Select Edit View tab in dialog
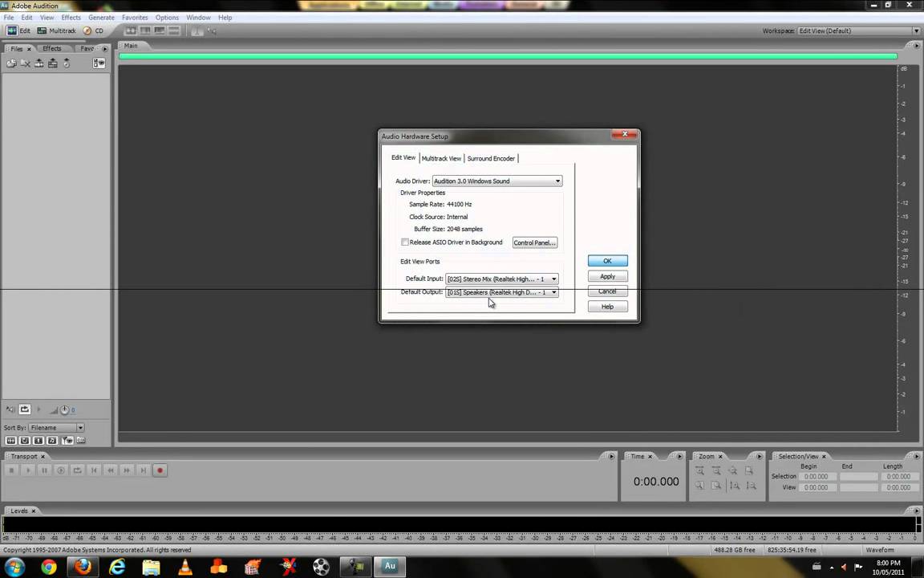 click(x=403, y=157)
